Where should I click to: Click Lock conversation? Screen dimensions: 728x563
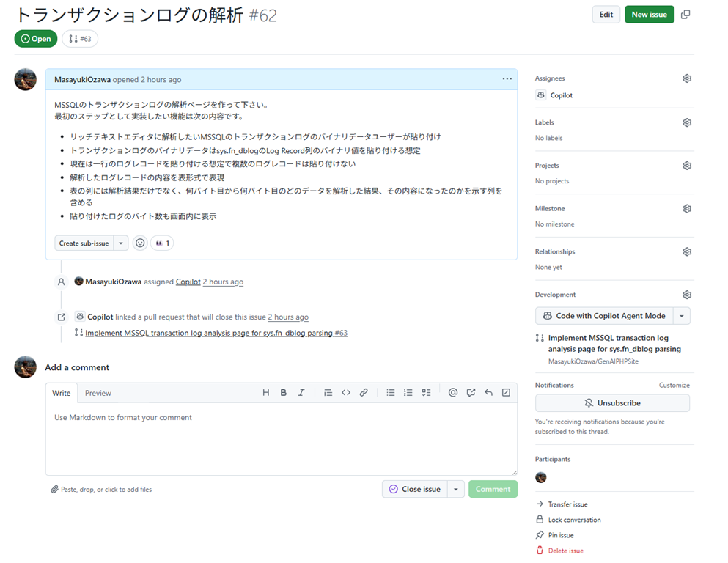tap(568, 520)
